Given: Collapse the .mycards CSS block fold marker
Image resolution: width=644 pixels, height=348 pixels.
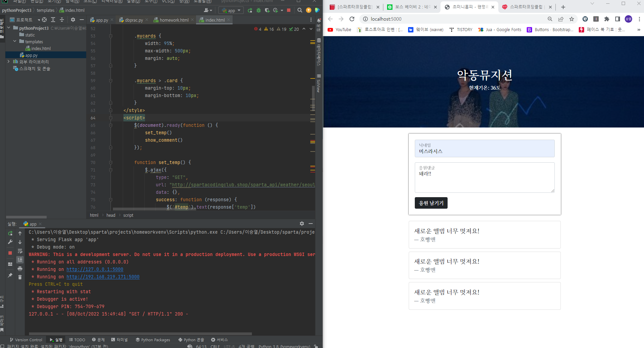Looking at the screenshot, I should click(x=111, y=36).
